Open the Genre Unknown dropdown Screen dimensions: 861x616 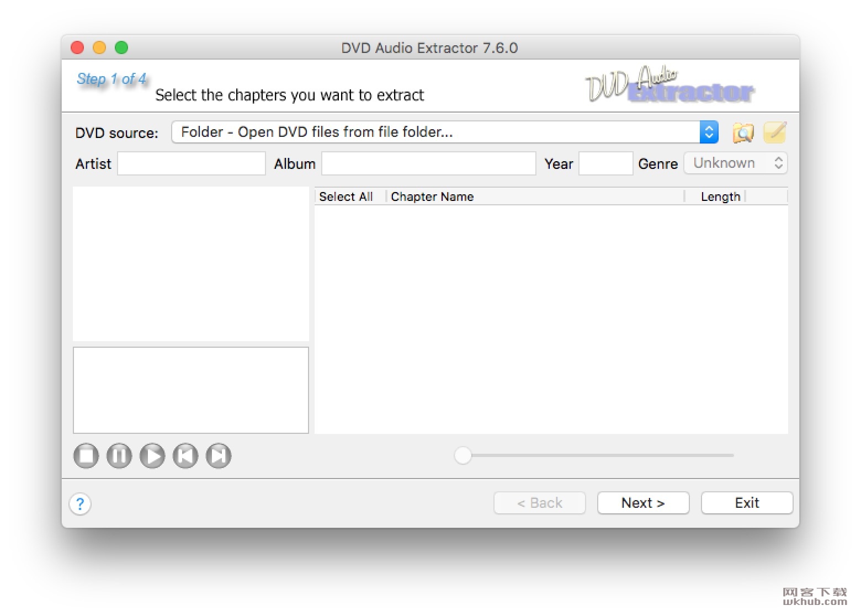pyautogui.click(x=736, y=163)
